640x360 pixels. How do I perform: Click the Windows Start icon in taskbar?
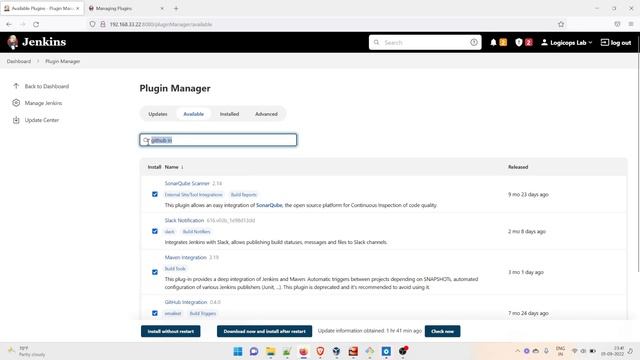click(238, 351)
